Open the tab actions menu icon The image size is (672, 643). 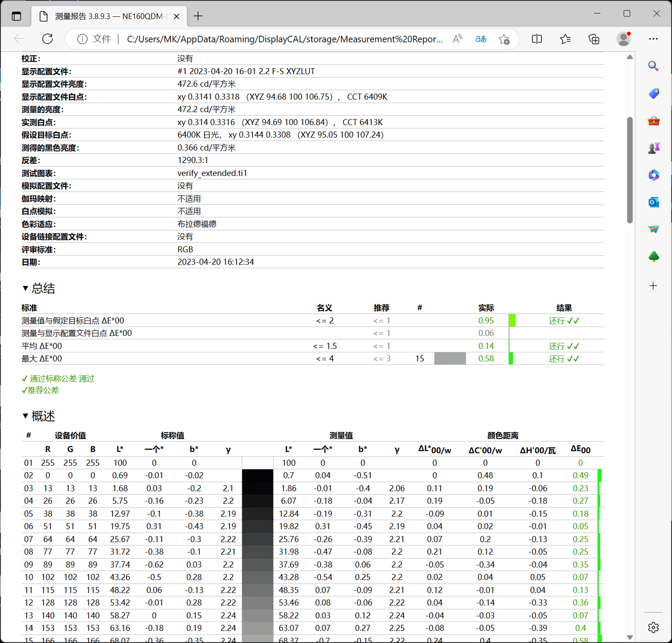click(16, 16)
